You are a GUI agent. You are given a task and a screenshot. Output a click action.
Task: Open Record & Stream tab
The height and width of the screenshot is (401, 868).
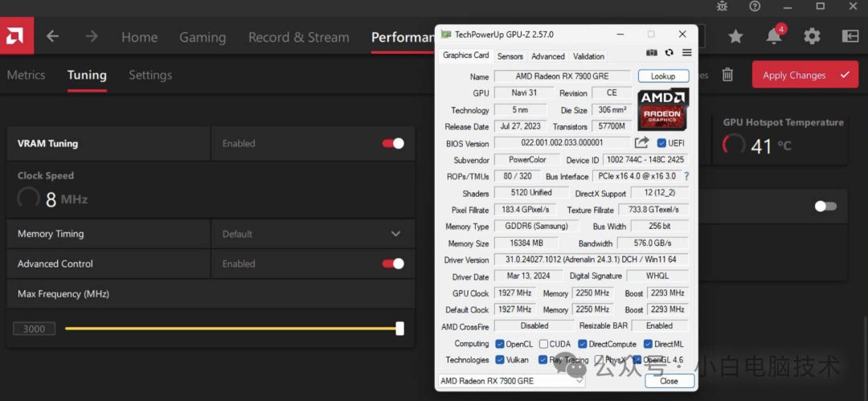(x=299, y=37)
